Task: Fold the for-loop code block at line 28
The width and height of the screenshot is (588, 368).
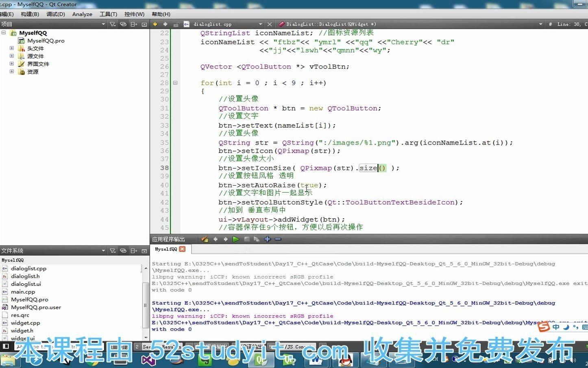Action: tap(175, 83)
